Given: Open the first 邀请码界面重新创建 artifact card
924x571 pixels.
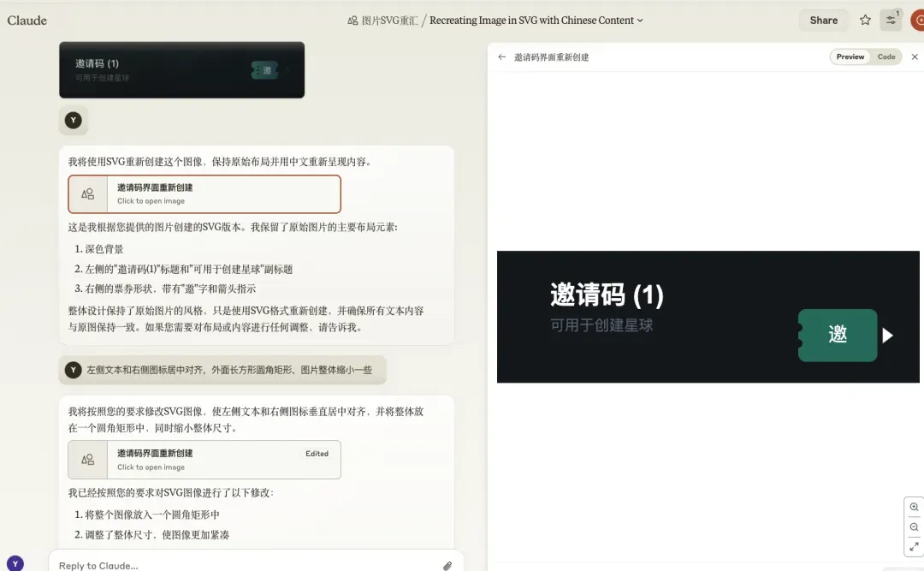Looking at the screenshot, I should (x=204, y=194).
